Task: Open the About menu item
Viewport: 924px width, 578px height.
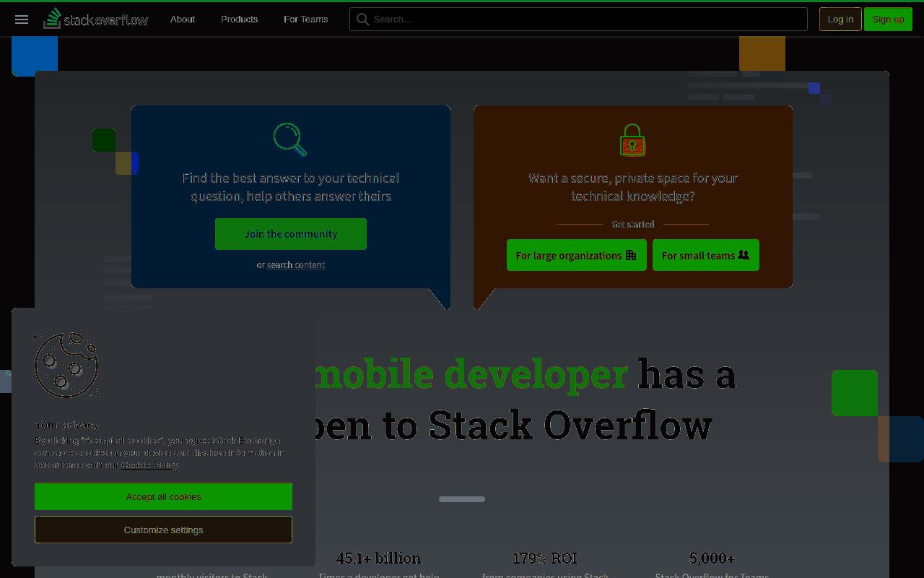Action: [x=183, y=20]
